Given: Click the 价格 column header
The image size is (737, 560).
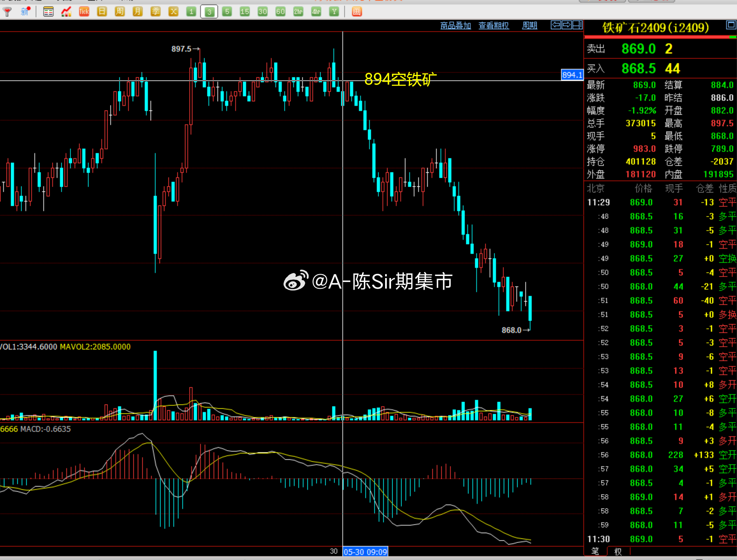Looking at the screenshot, I should [643, 188].
